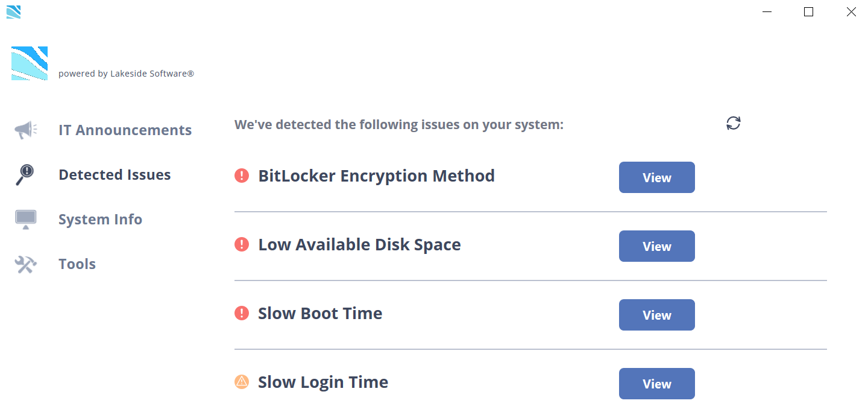The height and width of the screenshot is (415, 868).
Task: Click the wrench and hammer Tools icon
Action: click(25, 264)
